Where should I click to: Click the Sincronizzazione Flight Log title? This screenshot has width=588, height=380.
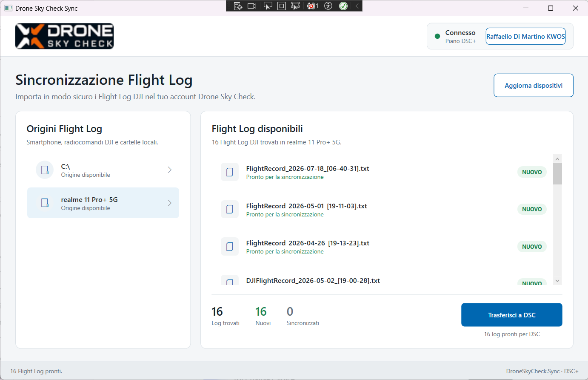(104, 80)
